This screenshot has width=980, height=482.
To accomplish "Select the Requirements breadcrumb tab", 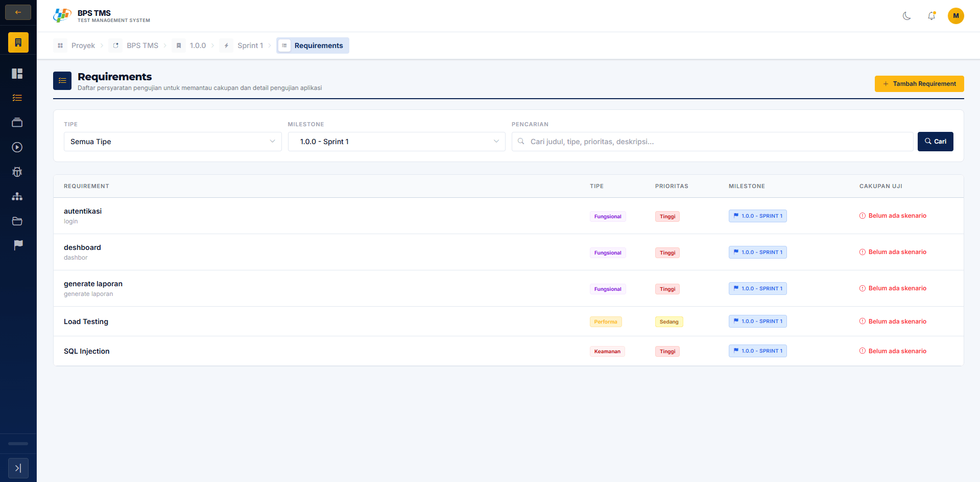I will point(313,45).
